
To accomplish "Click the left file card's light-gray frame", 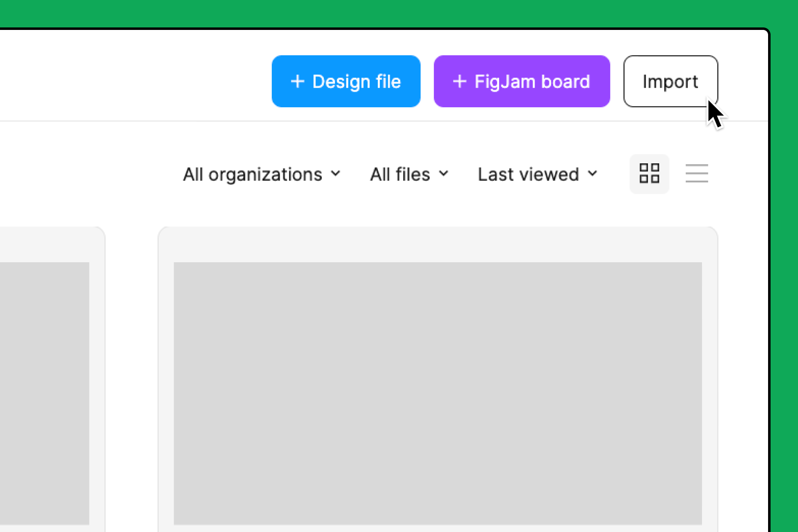I will pyautogui.click(x=50, y=244).
